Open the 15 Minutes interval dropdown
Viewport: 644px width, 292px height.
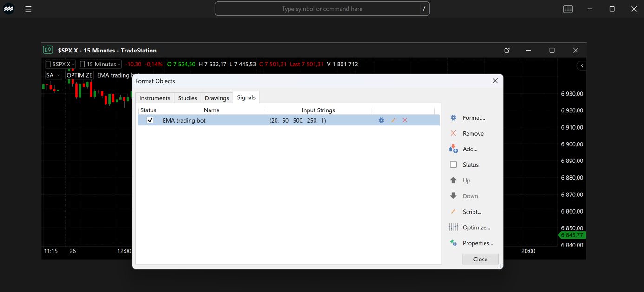coord(100,64)
